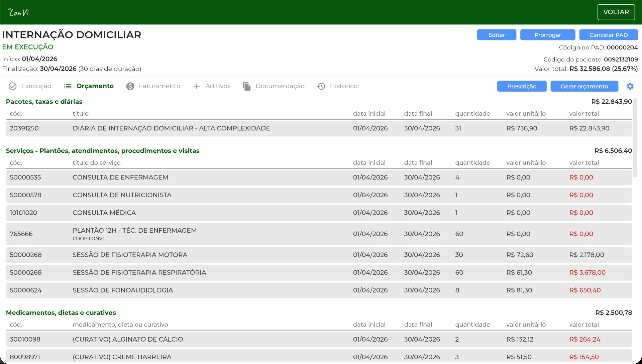
Task: Click the Documentação file icon
Action: [247, 86]
